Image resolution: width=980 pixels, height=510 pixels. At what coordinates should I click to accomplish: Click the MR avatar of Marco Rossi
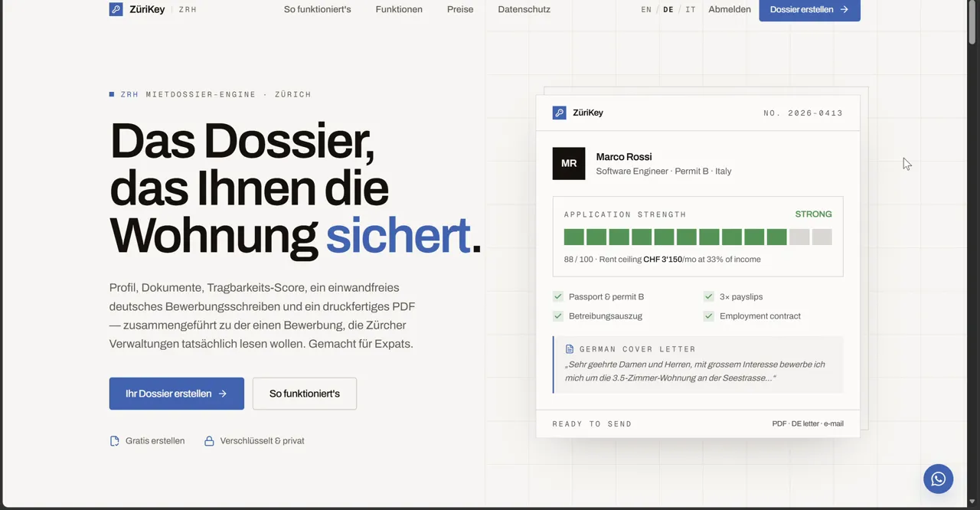[x=569, y=164]
